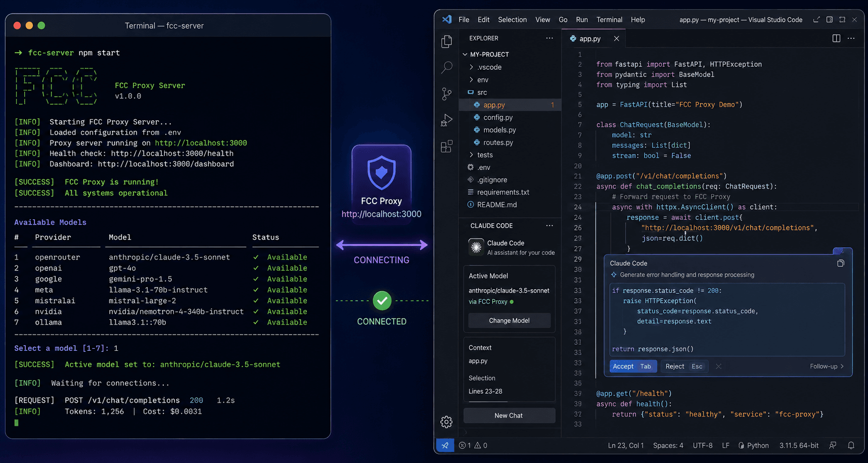
Task: Open the localhost:3000/dashboard link in the terminal
Action: point(166,164)
